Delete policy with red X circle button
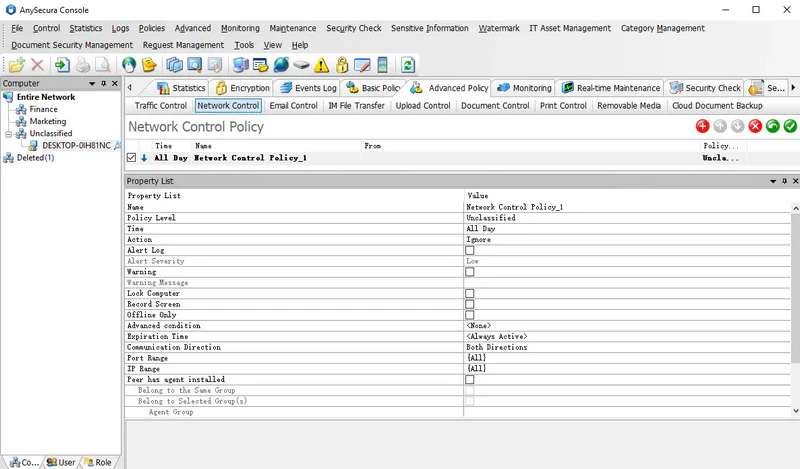 (755, 126)
